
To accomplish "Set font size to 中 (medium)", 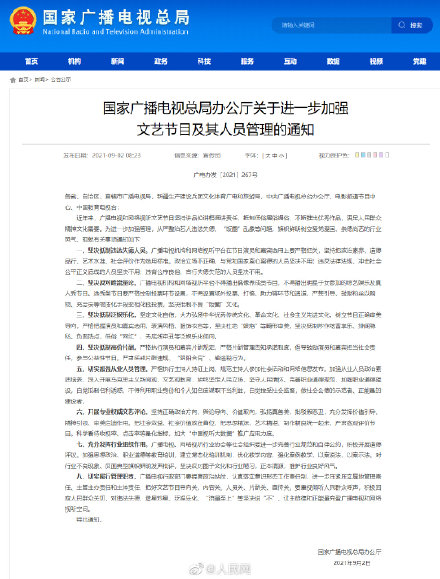I will (275, 156).
